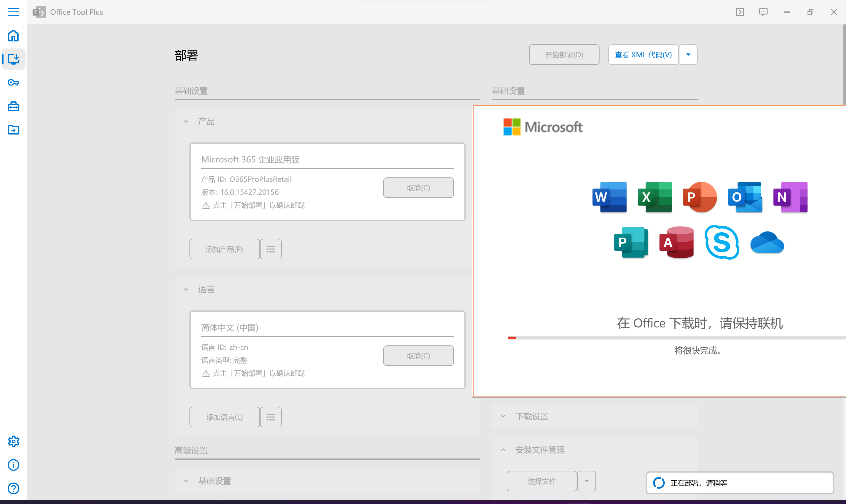Open dropdown arrow beside 查看 XML 代码
Screen dimensions: 846x504
tap(688, 55)
